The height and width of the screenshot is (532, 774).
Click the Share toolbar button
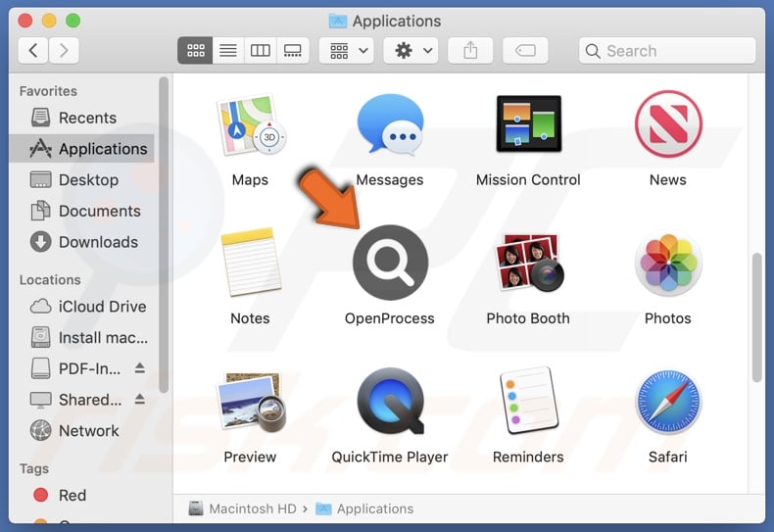(x=470, y=50)
